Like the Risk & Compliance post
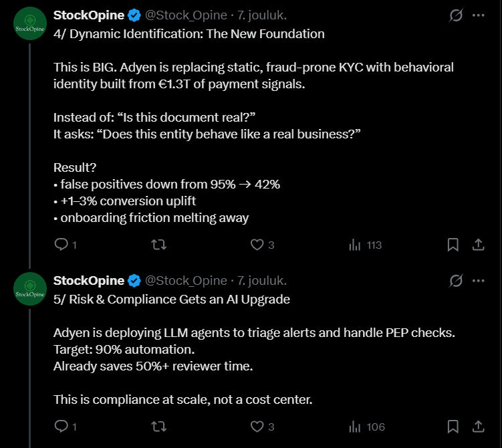The height and width of the screenshot is (448, 502). tap(257, 426)
